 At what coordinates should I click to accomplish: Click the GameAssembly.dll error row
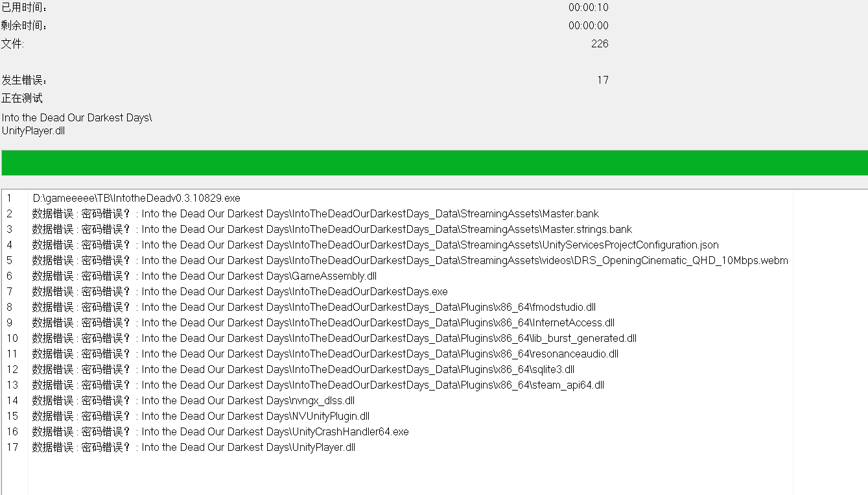[204, 276]
